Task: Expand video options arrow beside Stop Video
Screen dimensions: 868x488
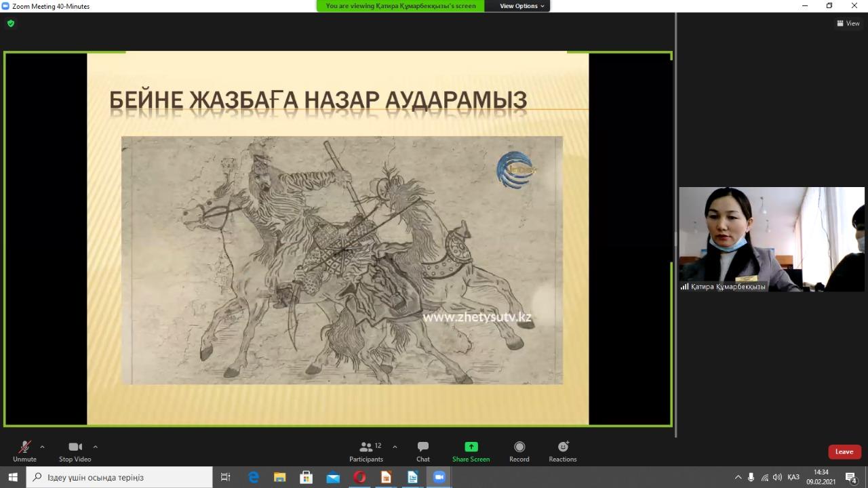Action: point(95,447)
